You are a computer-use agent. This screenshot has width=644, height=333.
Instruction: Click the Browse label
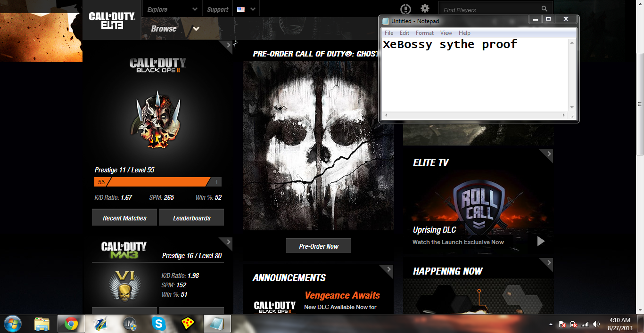pyautogui.click(x=164, y=29)
